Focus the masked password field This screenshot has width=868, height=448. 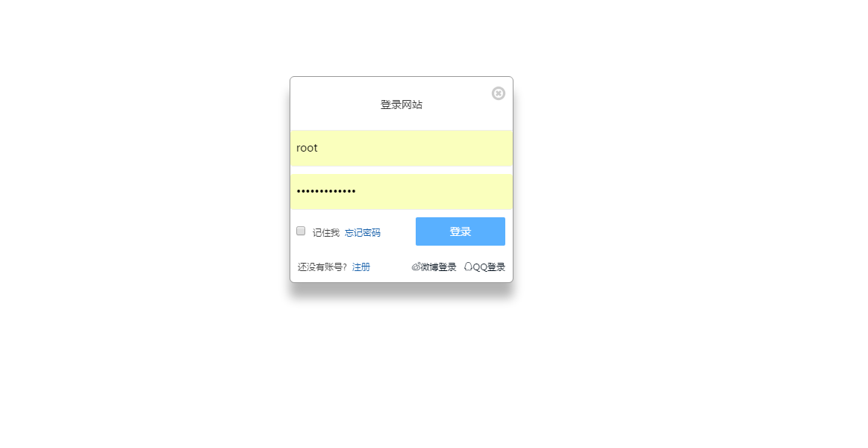[x=402, y=192]
